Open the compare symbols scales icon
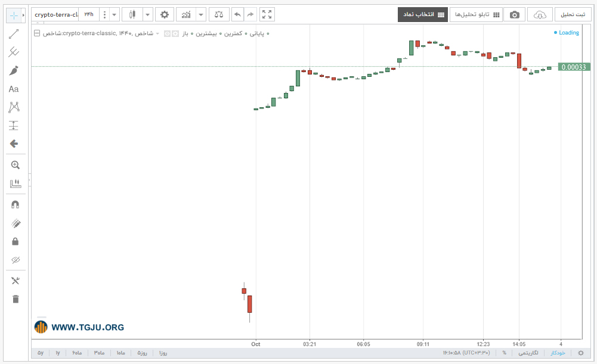Screen dimensions: 597x364 pyautogui.click(x=219, y=15)
